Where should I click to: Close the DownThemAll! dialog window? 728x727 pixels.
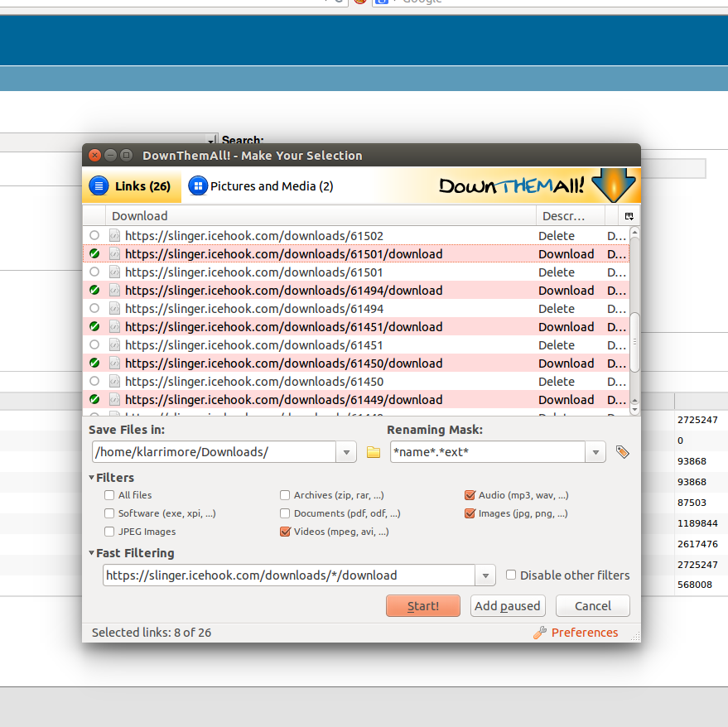94,155
